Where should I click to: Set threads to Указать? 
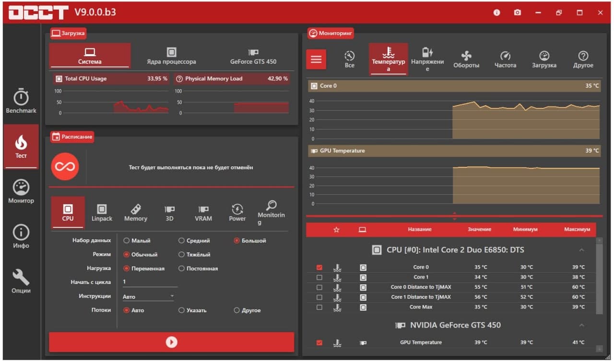click(192, 310)
